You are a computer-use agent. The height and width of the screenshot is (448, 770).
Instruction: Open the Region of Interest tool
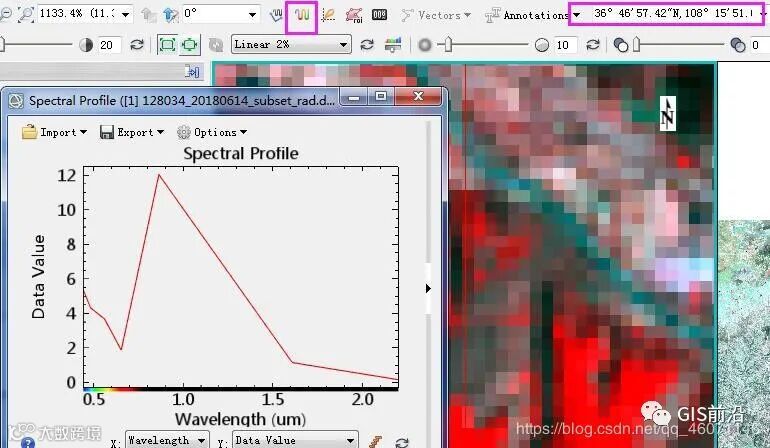pyautogui.click(x=354, y=15)
